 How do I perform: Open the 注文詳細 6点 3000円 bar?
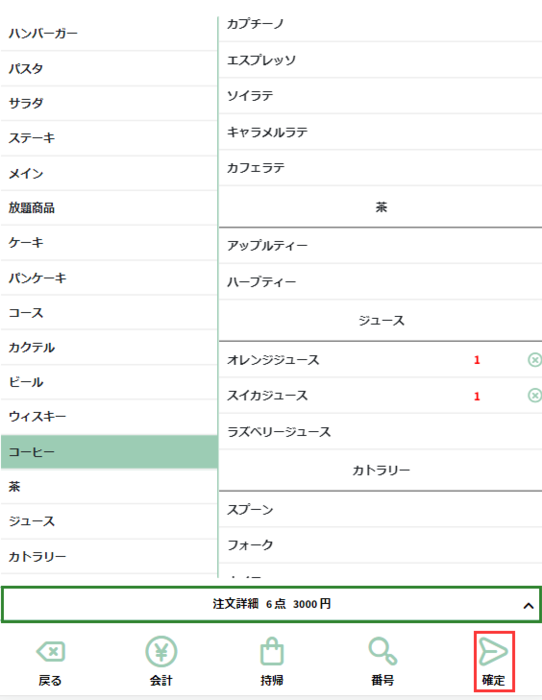(271, 604)
